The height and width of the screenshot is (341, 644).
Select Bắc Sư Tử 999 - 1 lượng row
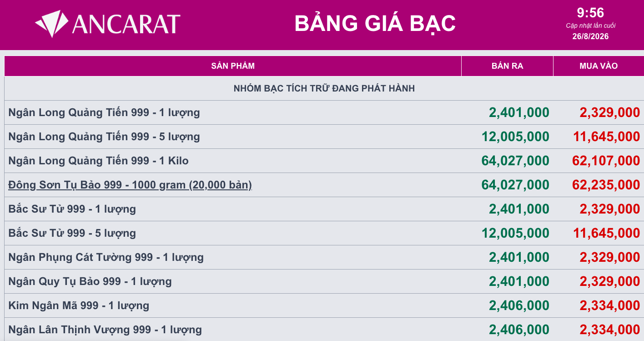tap(324, 209)
